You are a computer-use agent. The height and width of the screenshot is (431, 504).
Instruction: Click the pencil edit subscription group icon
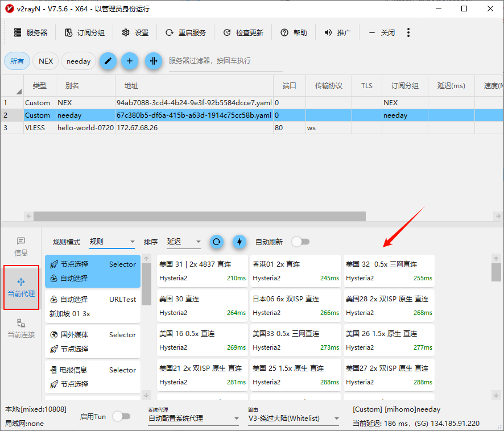pos(108,61)
